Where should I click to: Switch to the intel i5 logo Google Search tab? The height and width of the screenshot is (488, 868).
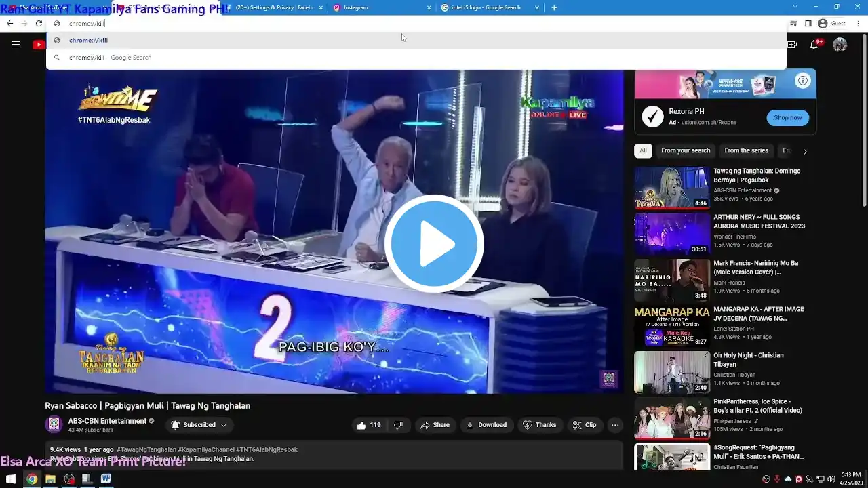(490, 7)
